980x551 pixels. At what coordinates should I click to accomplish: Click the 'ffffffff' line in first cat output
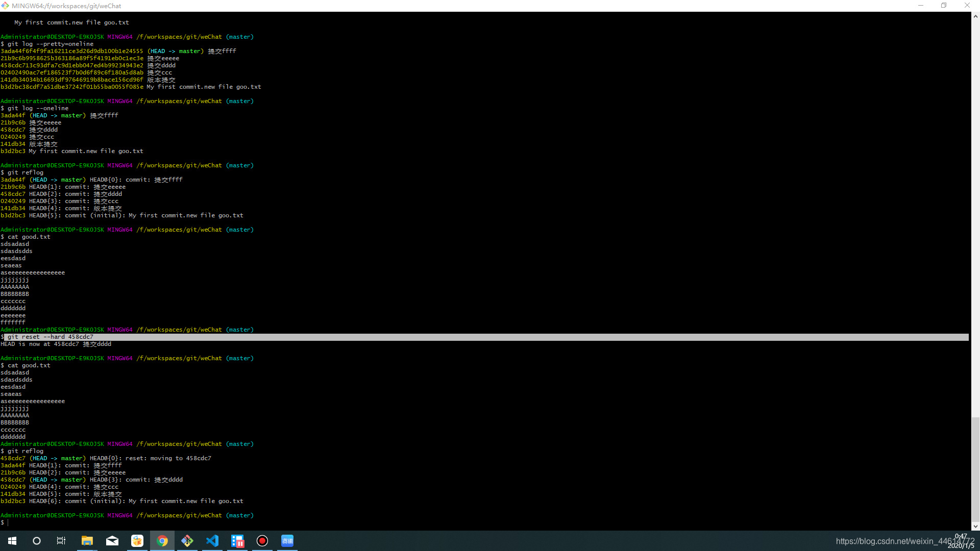[13, 322]
